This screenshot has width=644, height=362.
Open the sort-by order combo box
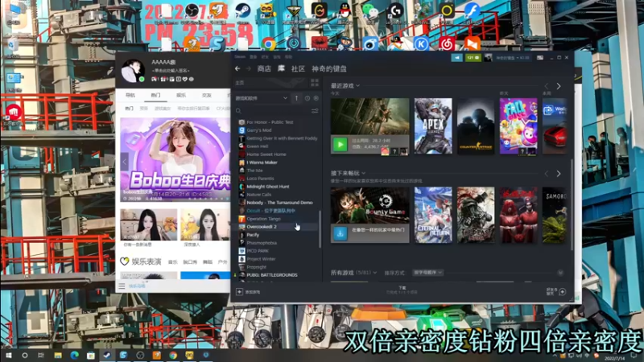(427, 273)
